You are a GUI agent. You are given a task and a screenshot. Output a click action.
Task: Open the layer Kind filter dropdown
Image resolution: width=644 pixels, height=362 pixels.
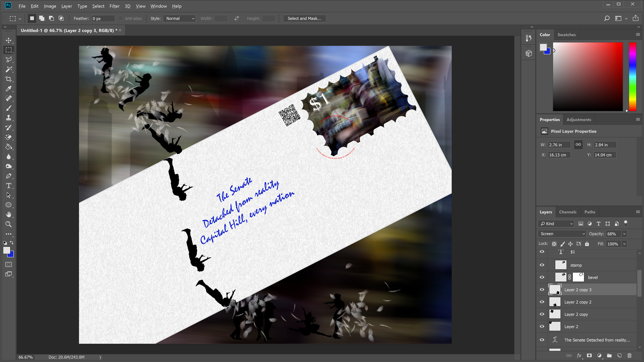click(556, 224)
